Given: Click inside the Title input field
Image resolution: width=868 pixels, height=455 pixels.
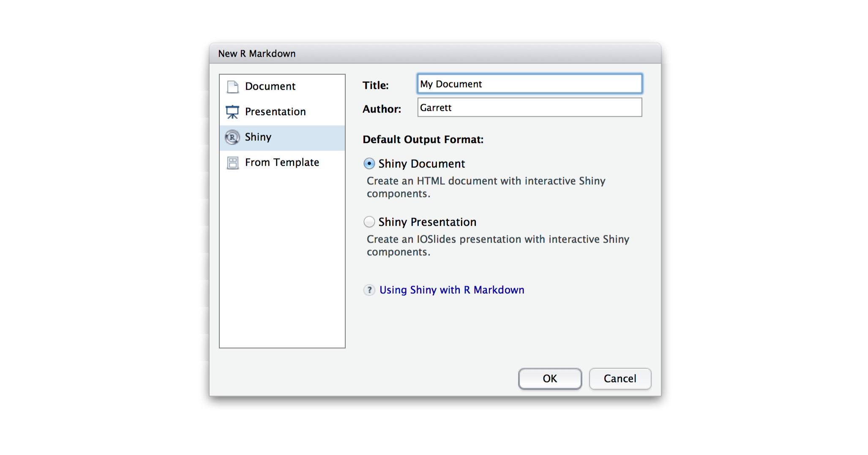Looking at the screenshot, I should [x=529, y=84].
